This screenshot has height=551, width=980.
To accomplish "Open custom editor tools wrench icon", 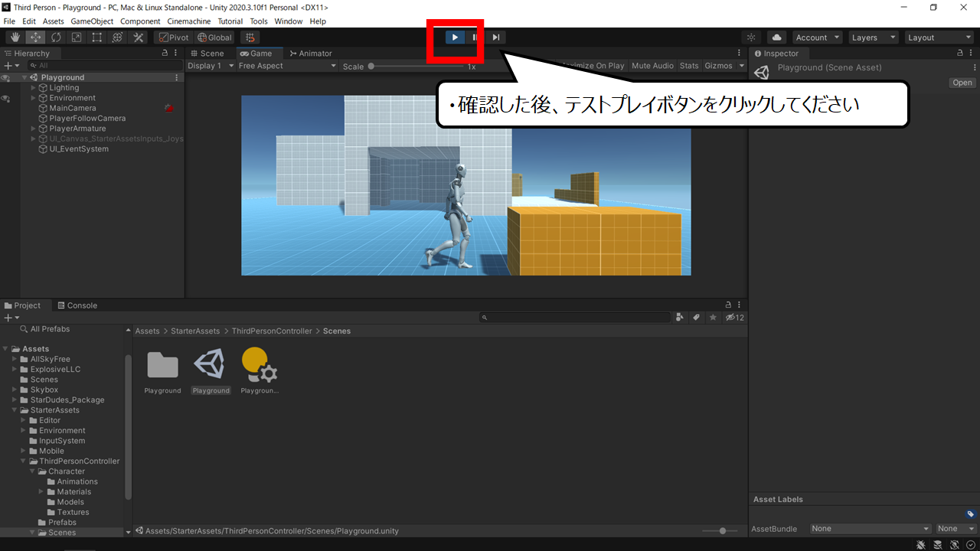I will click(139, 37).
